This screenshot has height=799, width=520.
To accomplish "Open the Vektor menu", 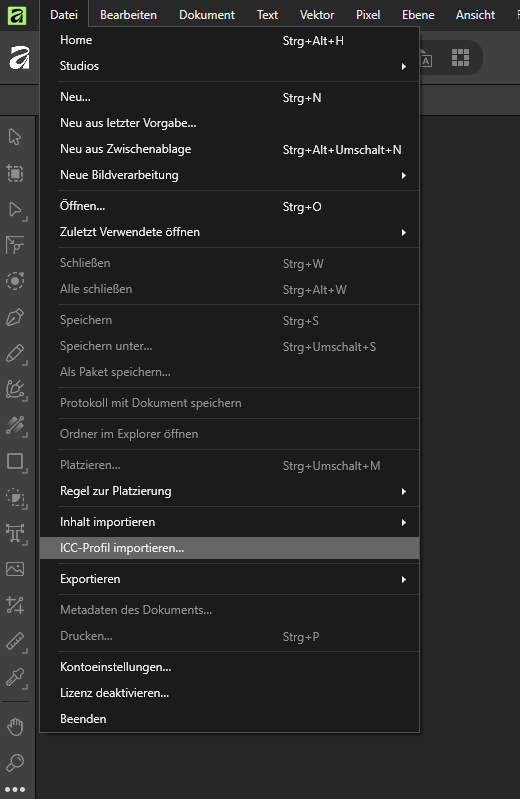I will coord(317,15).
